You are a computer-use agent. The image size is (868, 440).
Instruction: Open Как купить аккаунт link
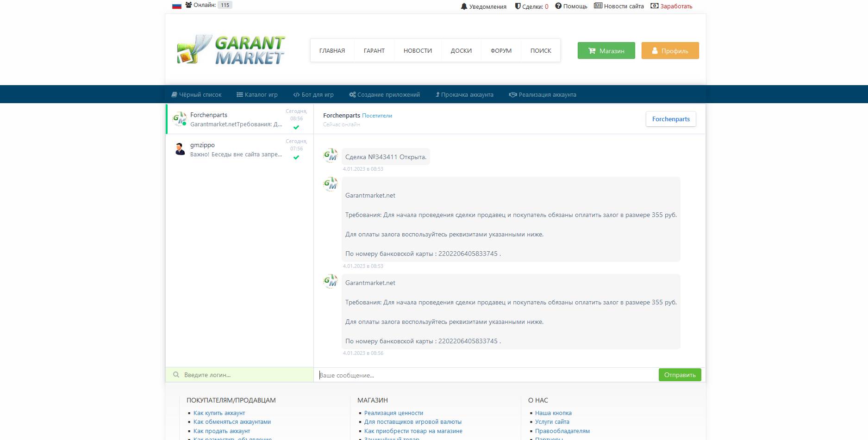tap(219, 413)
